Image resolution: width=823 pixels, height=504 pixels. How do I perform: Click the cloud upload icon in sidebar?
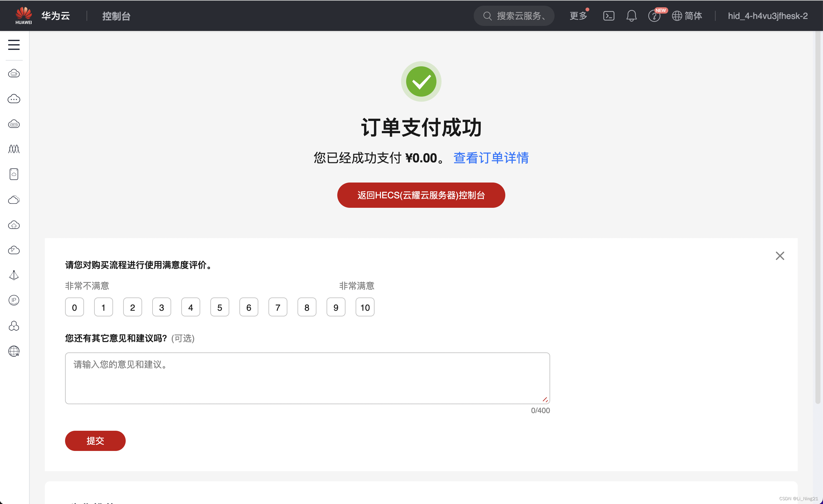point(14,225)
